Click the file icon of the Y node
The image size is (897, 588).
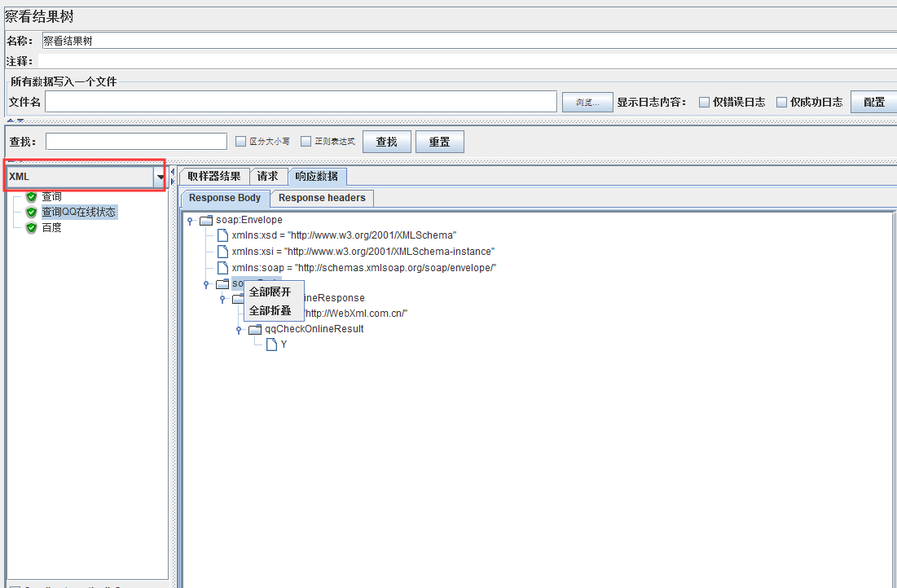(271, 344)
